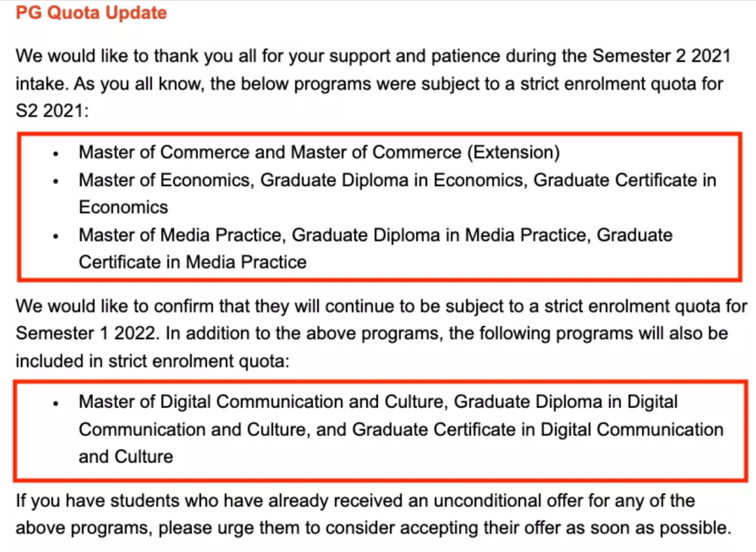
Task: Click the bullet point before Master of Media Practice
Action: pyautogui.click(x=56, y=236)
